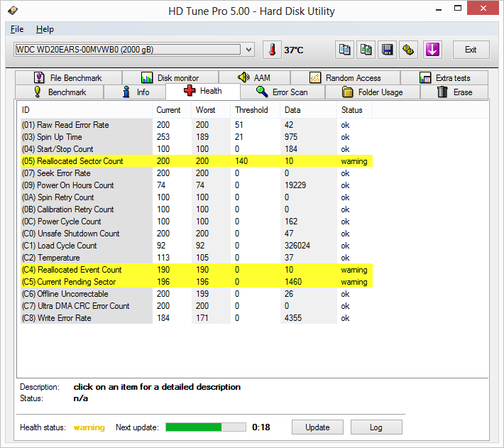Click the Exit button
This screenshot has width=504, height=448.
[x=471, y=50]
